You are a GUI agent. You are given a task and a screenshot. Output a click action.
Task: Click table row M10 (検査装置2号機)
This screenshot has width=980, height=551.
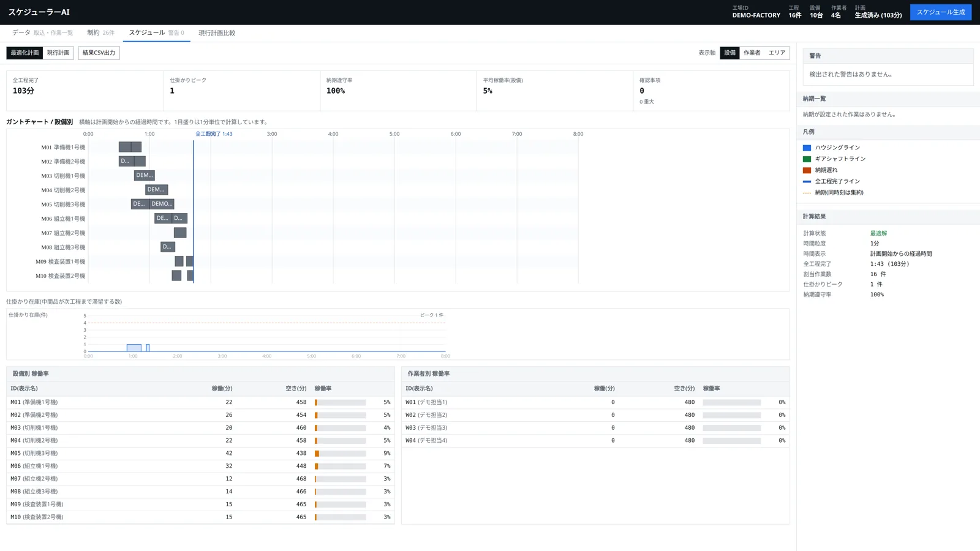200,517
